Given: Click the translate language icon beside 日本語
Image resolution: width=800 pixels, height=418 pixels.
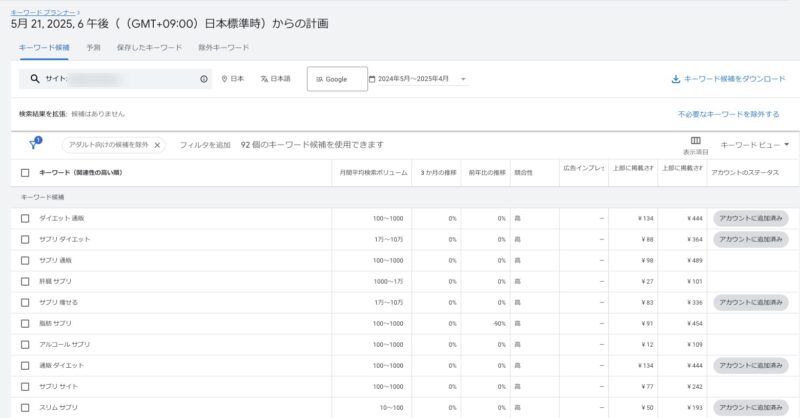Looking at the screenshot, I should coord(264,79).
